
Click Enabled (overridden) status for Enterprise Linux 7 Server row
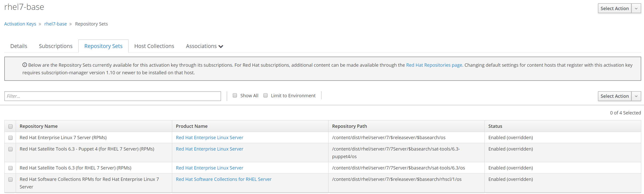[511, 137]
